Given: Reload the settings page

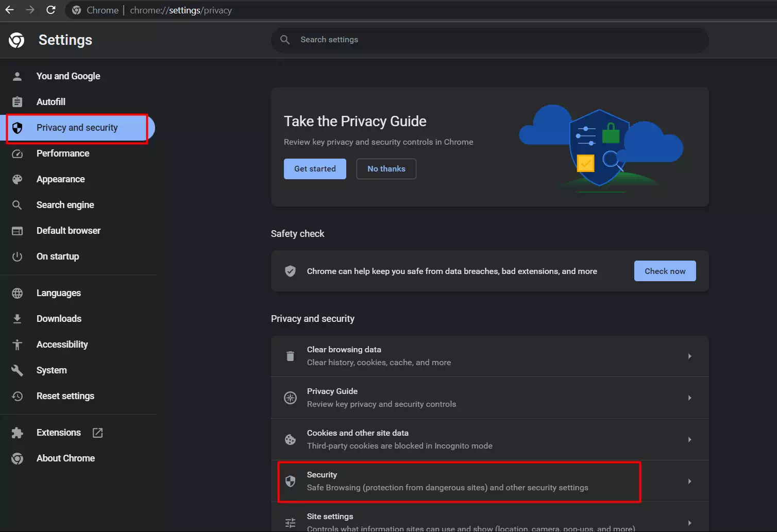Looking at the screenshot, I should click(x=50, y=10).
